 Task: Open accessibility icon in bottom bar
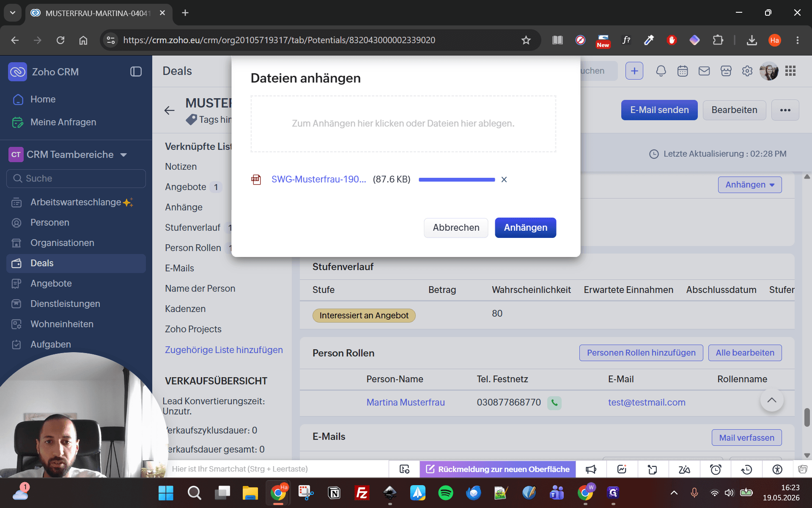[x=777, y=469]
